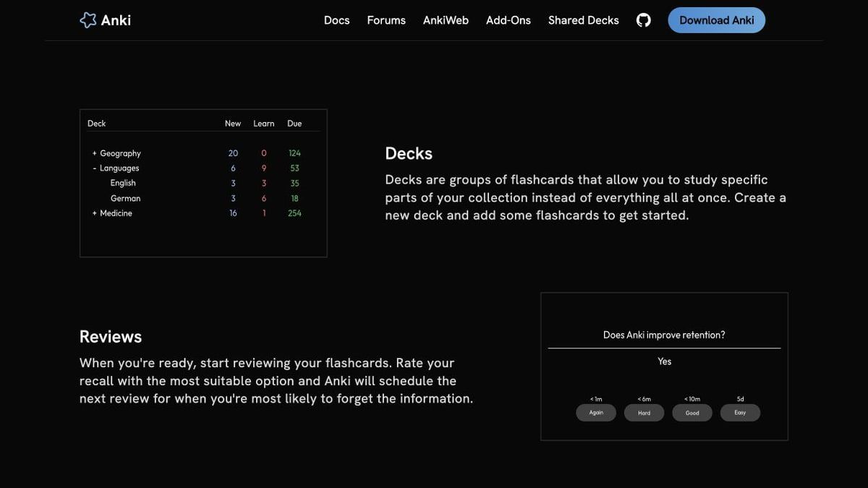Viewport: 868px width, 488px height.
Task: Click the '<1m' interval label
Action: tap(596, 399)
